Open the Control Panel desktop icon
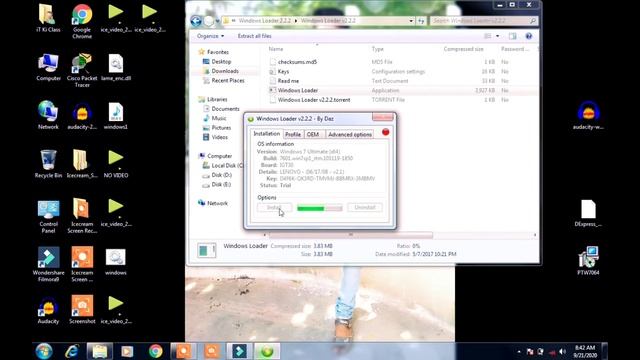The image size is (640, 360). [x=48, y=216]
